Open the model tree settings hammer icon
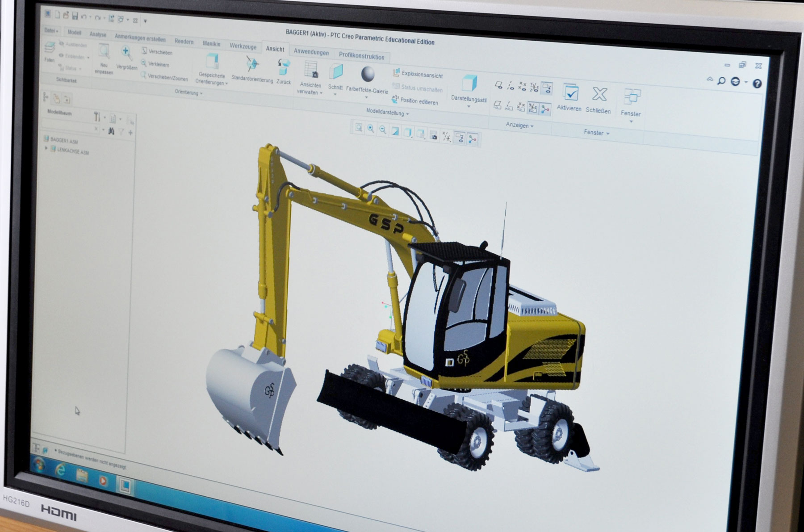The image size is (804, 532). pos(97,117)
